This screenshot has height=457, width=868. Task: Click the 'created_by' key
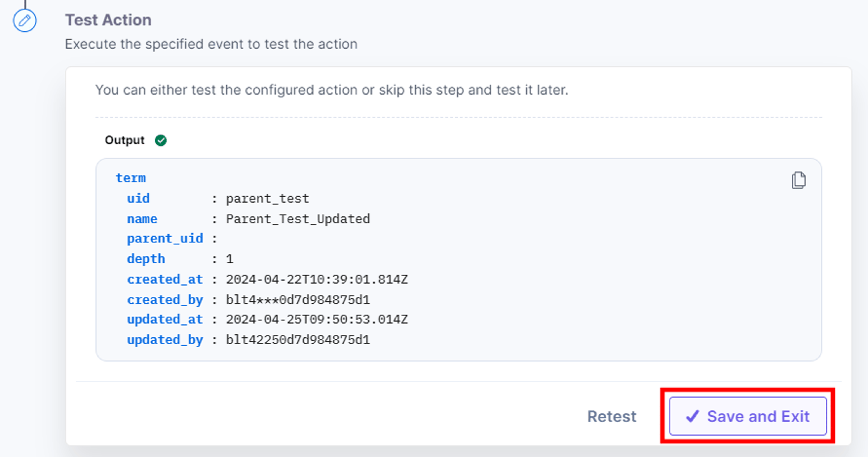(165, 300)
